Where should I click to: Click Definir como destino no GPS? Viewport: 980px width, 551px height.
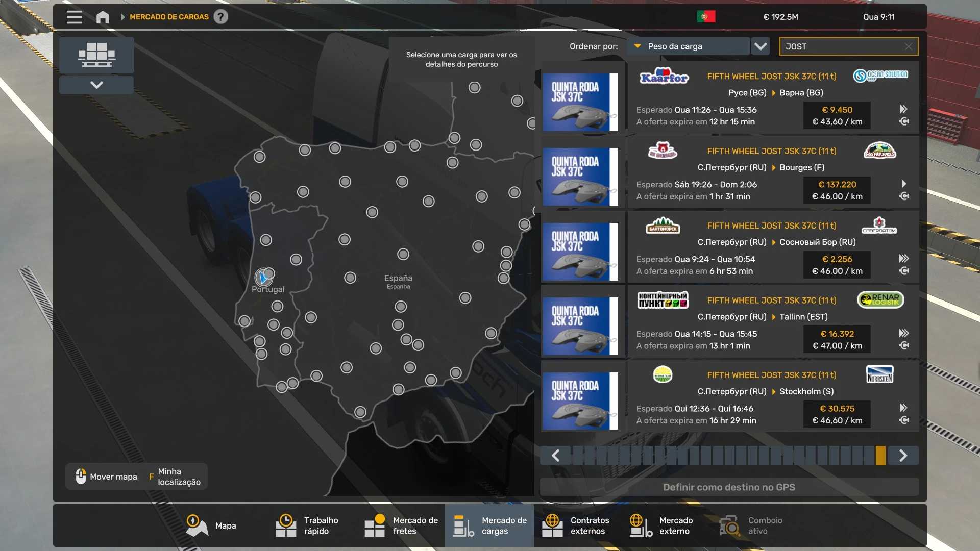click(x=729, y=487)
